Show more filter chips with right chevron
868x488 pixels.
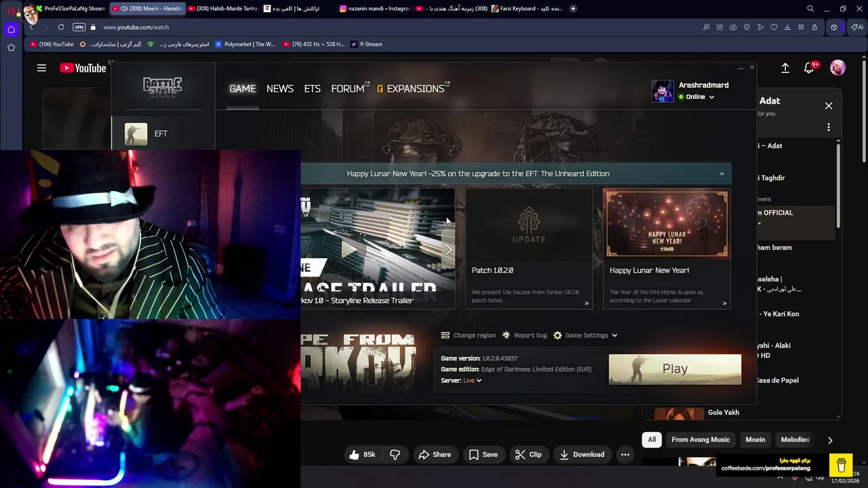830,440
